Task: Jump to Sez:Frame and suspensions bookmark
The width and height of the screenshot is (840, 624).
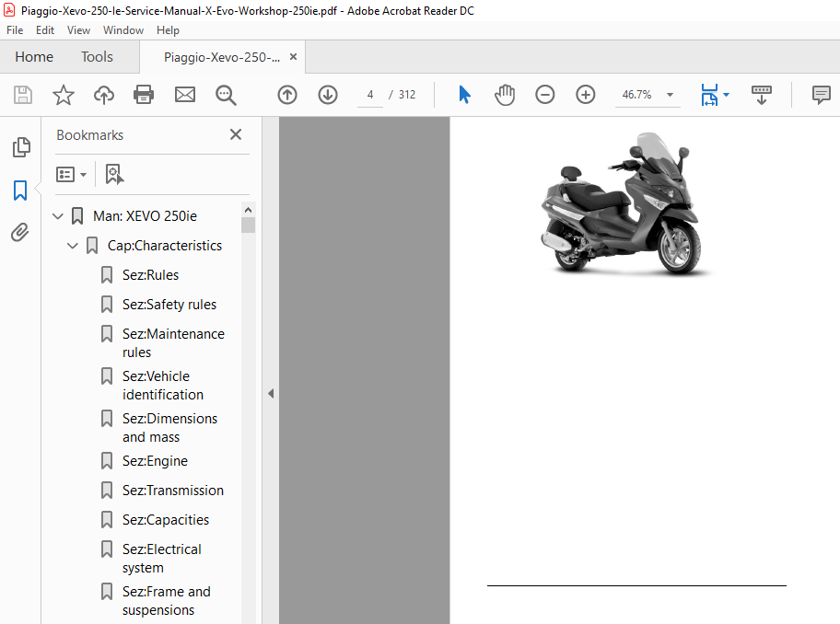Action: tap(166, 600)
